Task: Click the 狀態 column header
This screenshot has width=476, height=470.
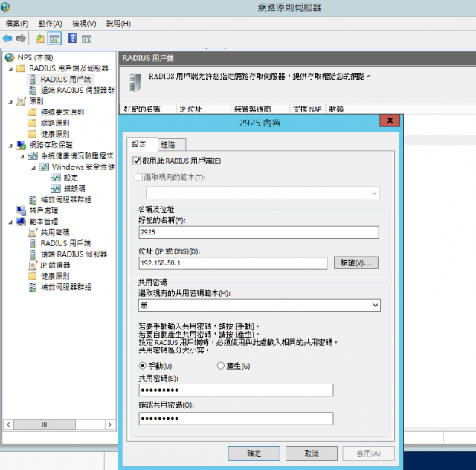Action: [x=336, y=109]
